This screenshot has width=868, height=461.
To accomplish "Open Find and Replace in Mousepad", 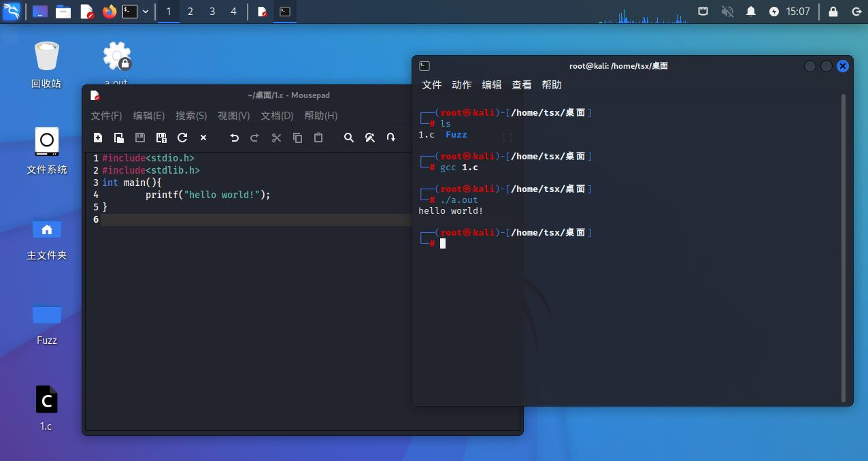I will tap(370, 138).
